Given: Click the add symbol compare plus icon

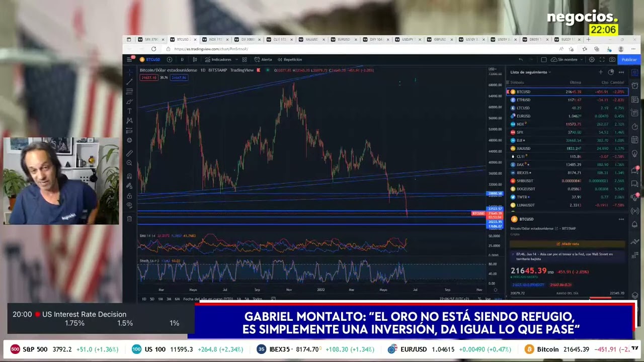Looking at the screenshot, I should coord(169,59).
